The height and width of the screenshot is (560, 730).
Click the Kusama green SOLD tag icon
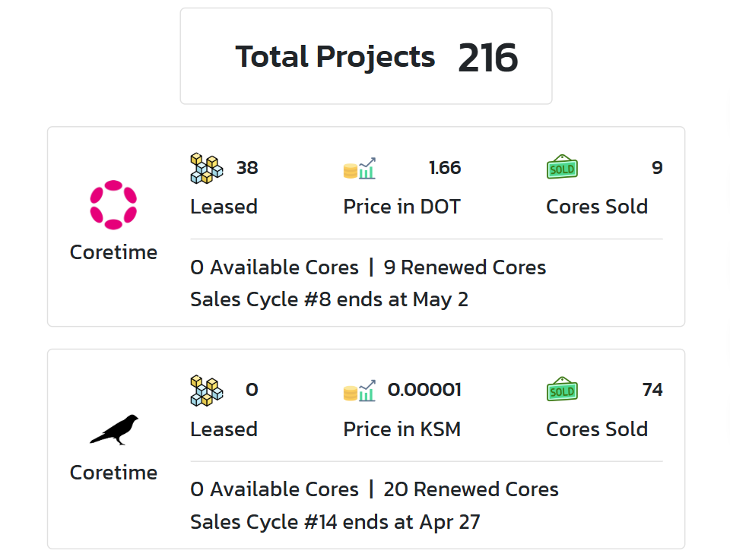(562, 391)
